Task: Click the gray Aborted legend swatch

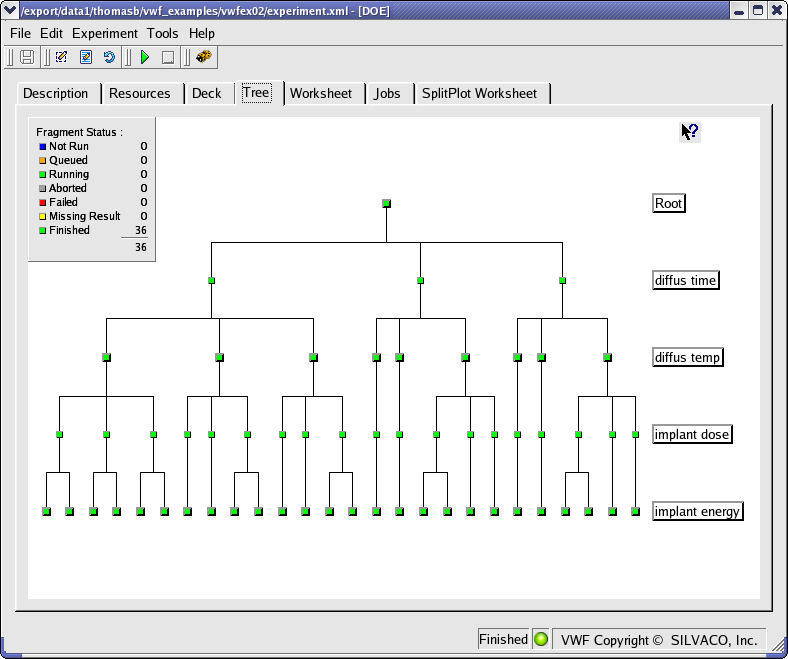Action: tap(43, 189)
